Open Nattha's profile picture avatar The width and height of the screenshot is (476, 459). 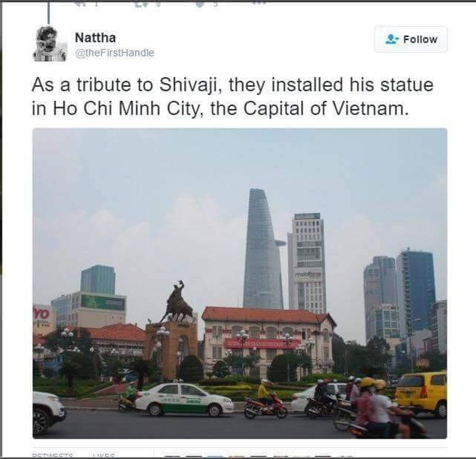[50, 43]
